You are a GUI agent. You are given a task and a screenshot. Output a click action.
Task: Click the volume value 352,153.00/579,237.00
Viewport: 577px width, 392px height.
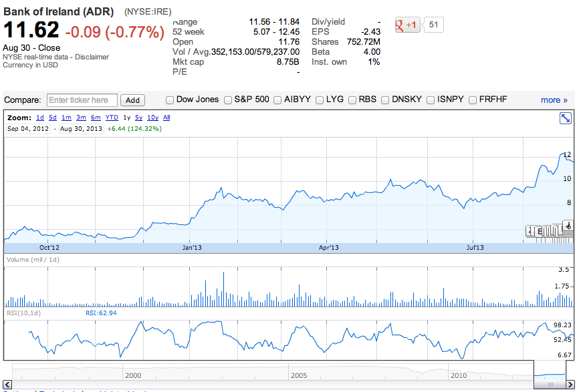click(x=255, y=52)
